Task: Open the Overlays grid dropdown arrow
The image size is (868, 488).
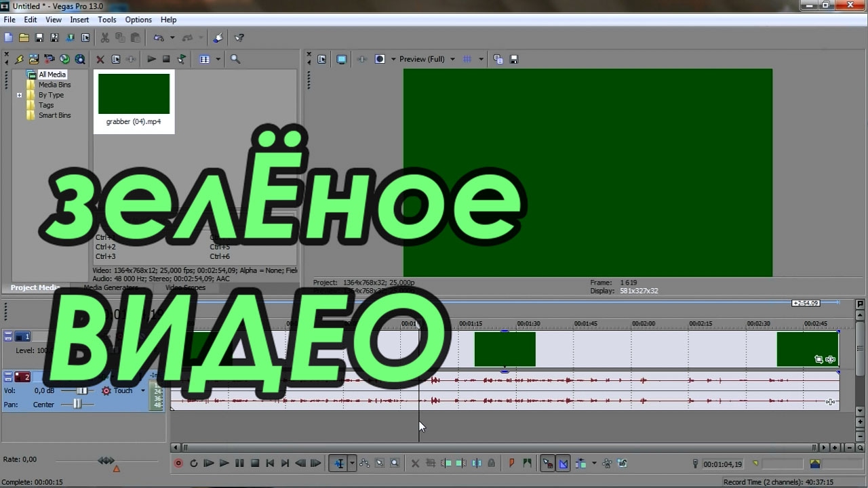Action: tap(481, 59)
